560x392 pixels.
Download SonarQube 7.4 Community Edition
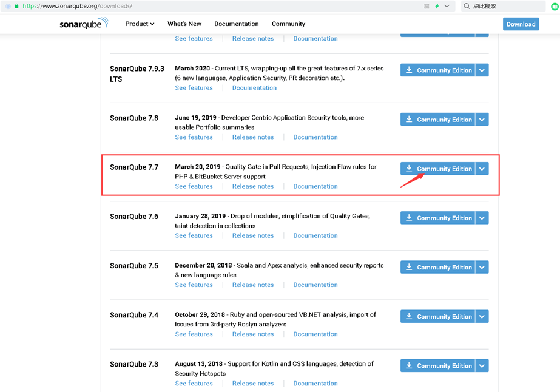(x=438, y=317)
